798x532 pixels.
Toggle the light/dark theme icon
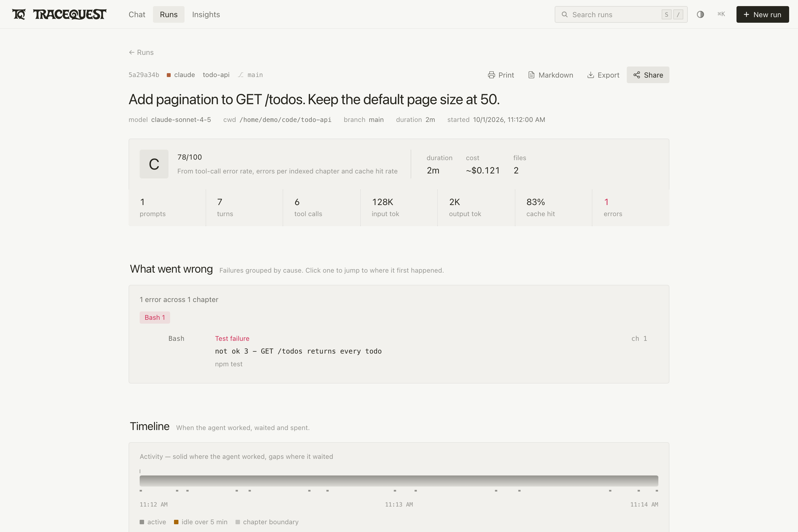pos(700,14)
